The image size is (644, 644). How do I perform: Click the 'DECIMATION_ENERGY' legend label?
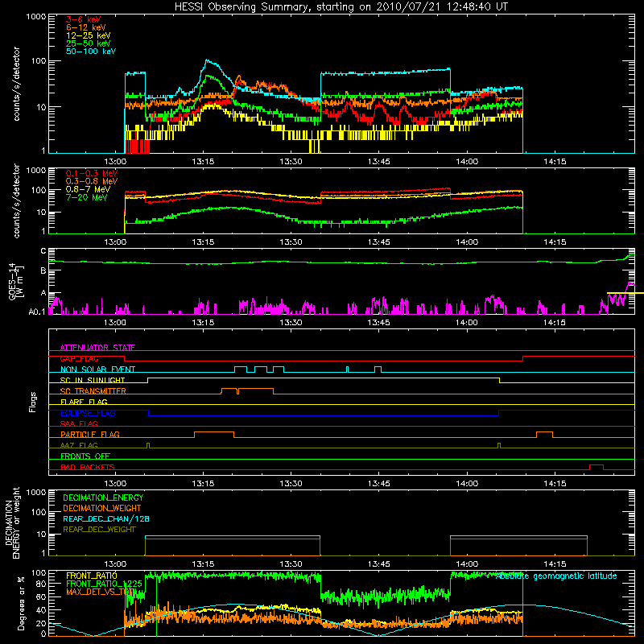(x=103, y=497)
